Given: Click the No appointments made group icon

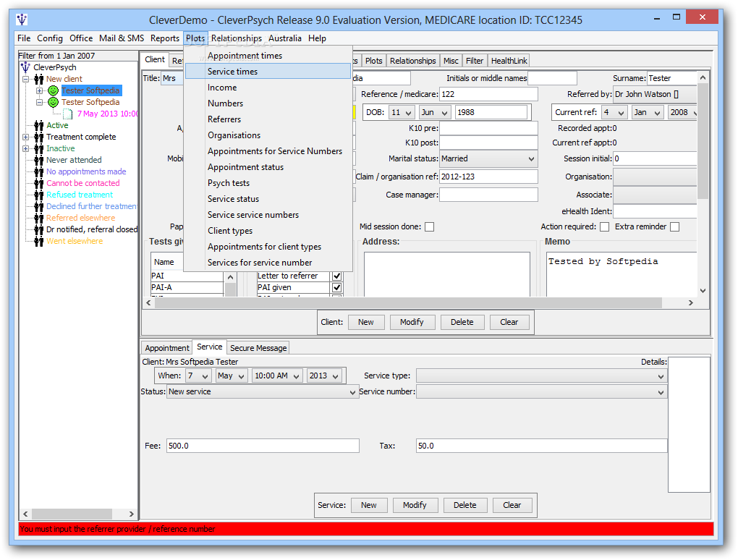Looking at the screenshot, I should (x=39, y=171).
